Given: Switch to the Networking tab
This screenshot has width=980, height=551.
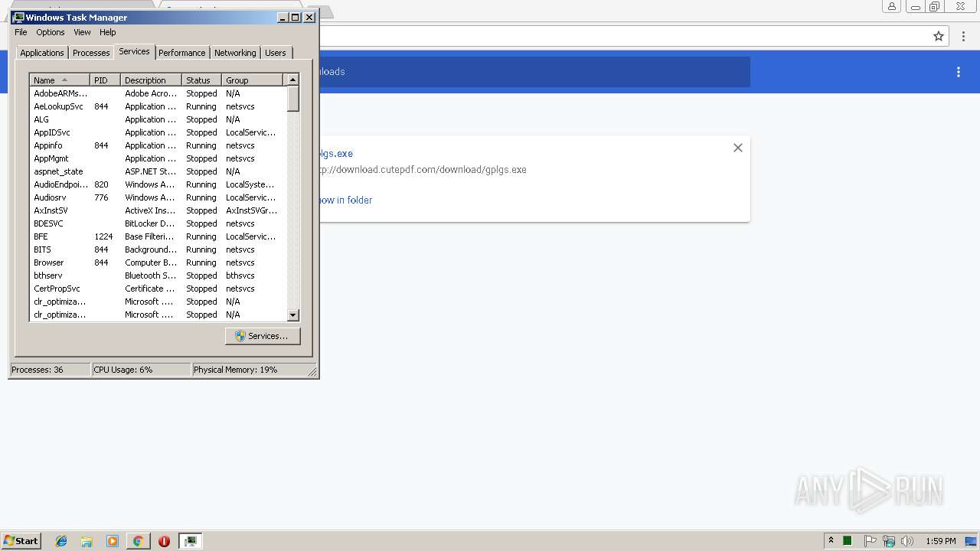Looking at the screenshot, I should 235,53.
